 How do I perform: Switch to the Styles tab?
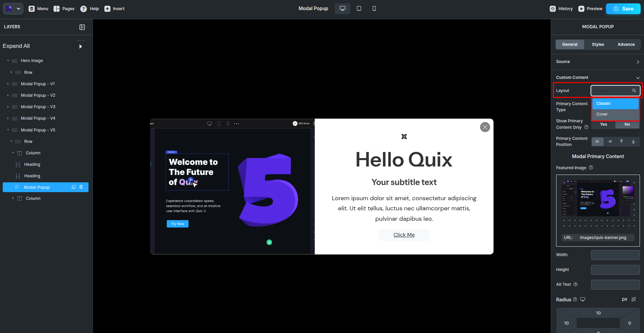[x=598, y=44]
